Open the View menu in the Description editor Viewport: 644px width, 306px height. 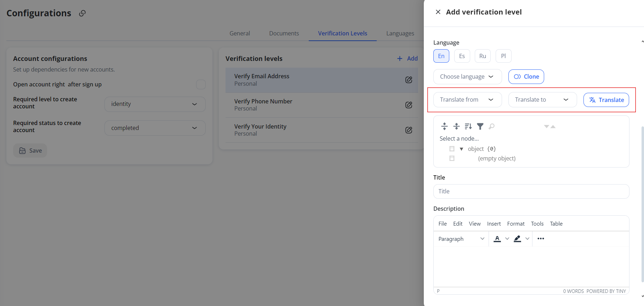click(475, 223)
